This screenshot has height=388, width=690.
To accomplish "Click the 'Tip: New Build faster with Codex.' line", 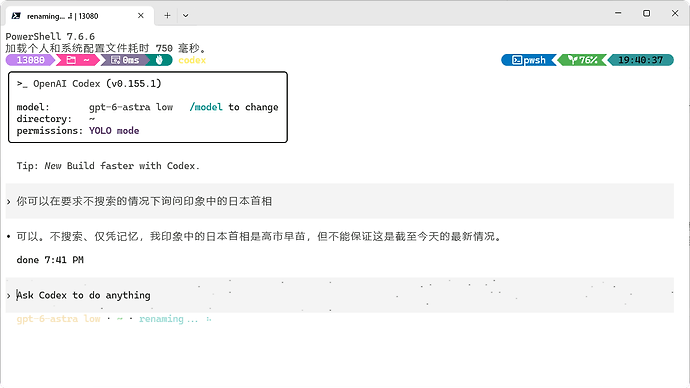I will (108, 166).
